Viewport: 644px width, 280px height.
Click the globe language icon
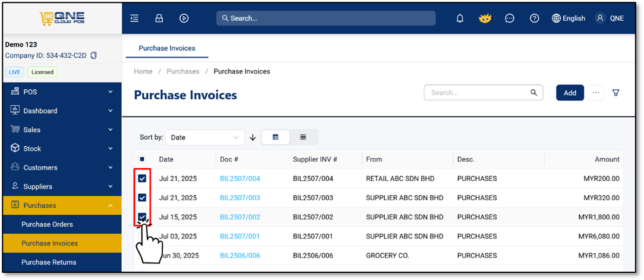point(556,18)
